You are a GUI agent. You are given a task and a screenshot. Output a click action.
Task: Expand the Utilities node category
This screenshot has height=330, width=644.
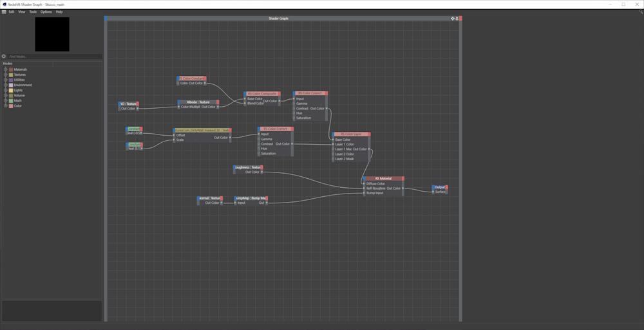[x=6, y=80]
